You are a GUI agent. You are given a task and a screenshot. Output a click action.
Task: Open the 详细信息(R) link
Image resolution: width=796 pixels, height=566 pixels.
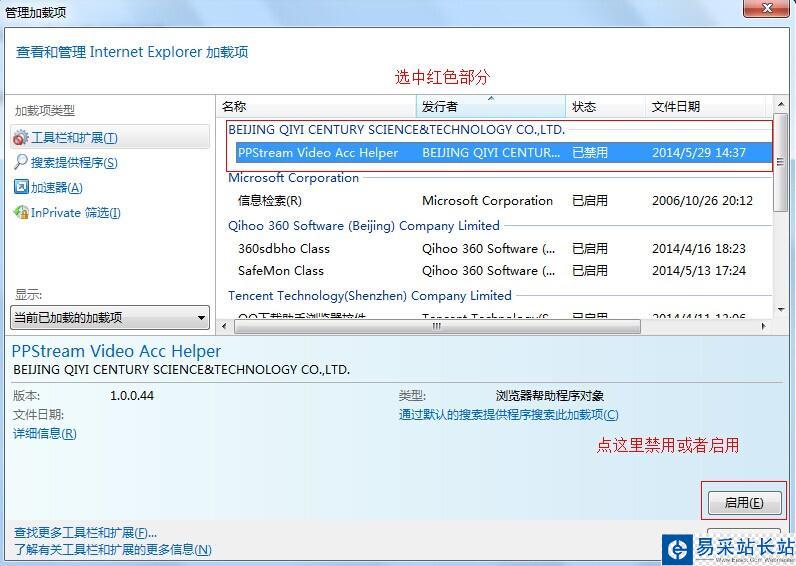click(x=45, y=434)
